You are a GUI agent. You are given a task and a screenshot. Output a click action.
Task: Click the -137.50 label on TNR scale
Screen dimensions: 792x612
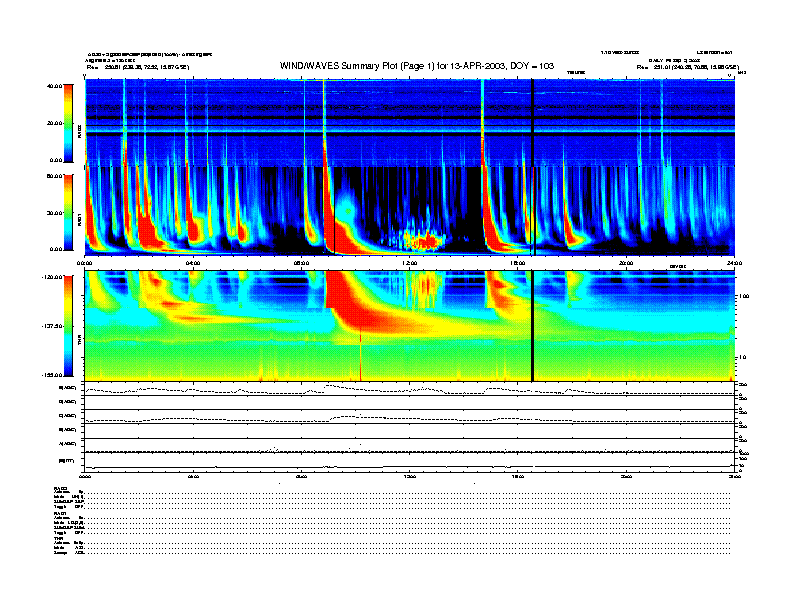53,326
